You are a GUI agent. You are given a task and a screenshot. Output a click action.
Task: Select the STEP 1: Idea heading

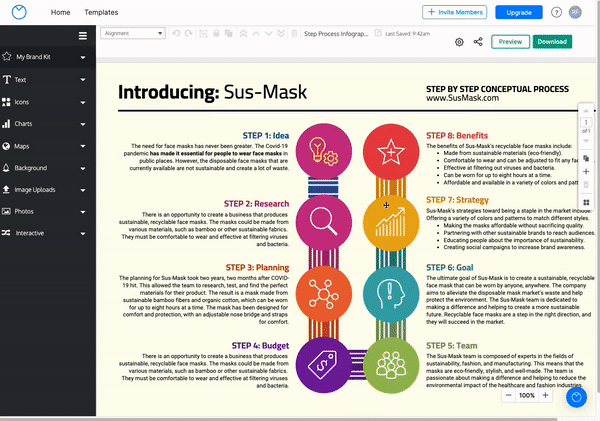pyautogui.click(x=266, y=135)
